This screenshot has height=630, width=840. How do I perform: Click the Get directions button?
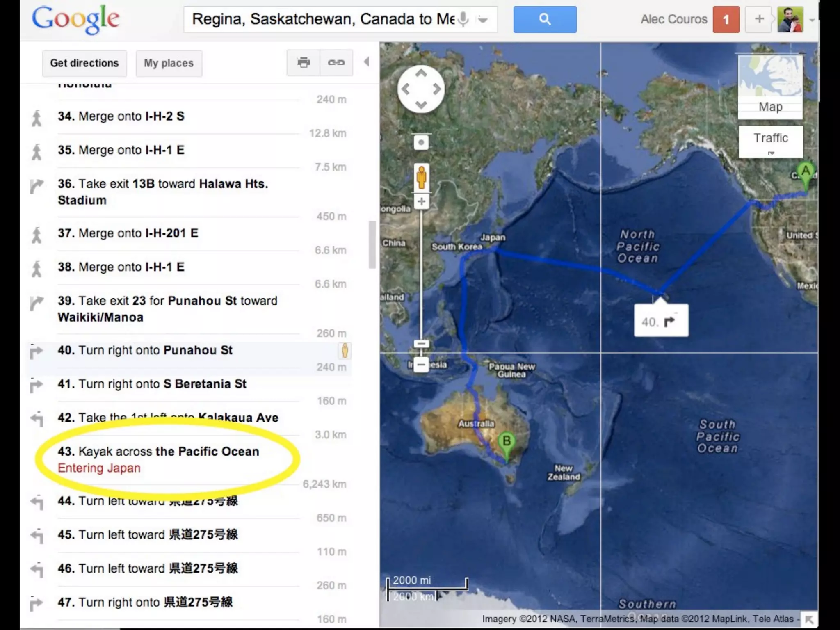click(x=84, y=63)
